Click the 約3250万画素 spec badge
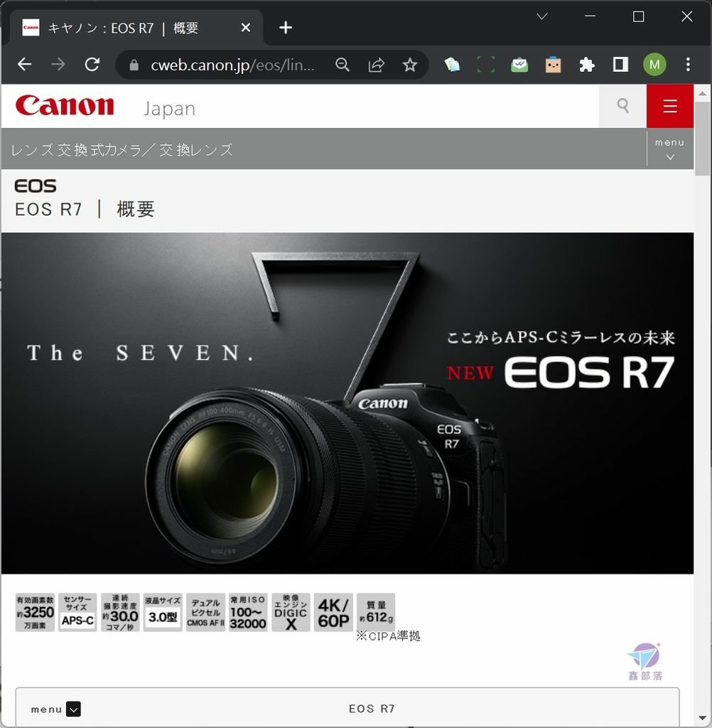The image size is (712, 728). (x=35, y=612)
